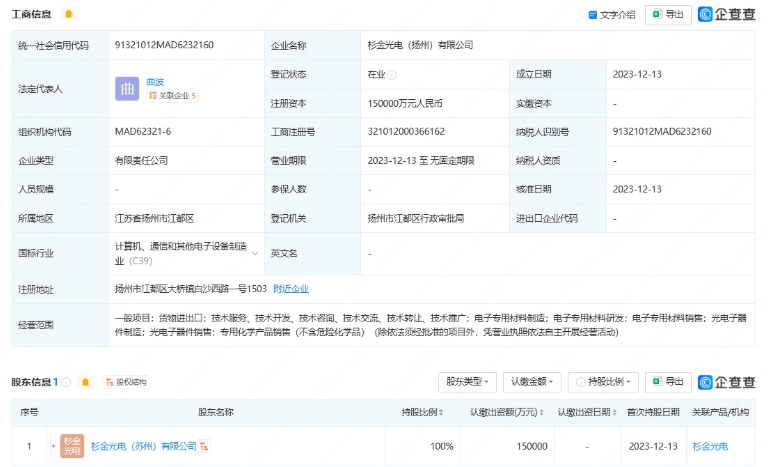Select company name 杉金光电（扬州）有限公司
771x467 pixels.
coord(420,45)
